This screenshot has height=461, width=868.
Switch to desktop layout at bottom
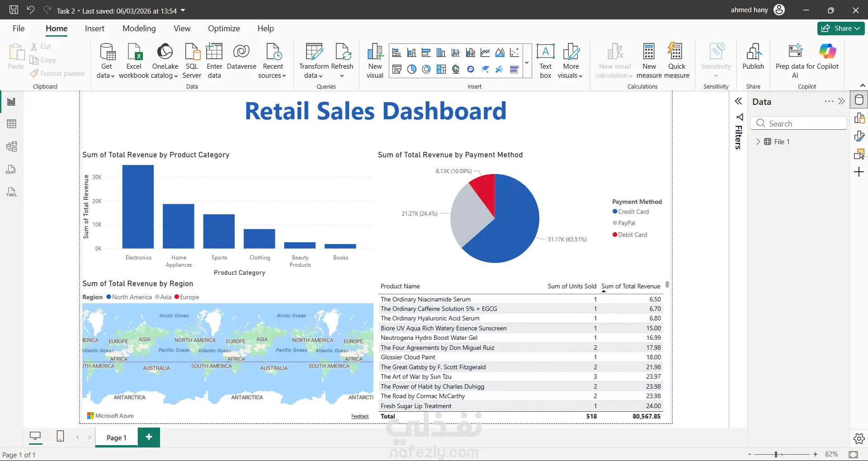(35, 436)
